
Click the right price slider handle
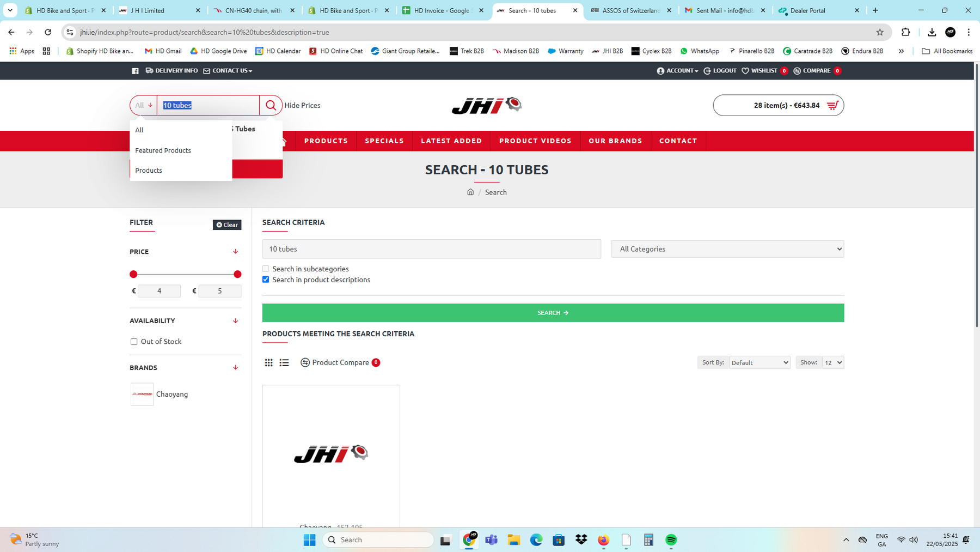[237, 274]
